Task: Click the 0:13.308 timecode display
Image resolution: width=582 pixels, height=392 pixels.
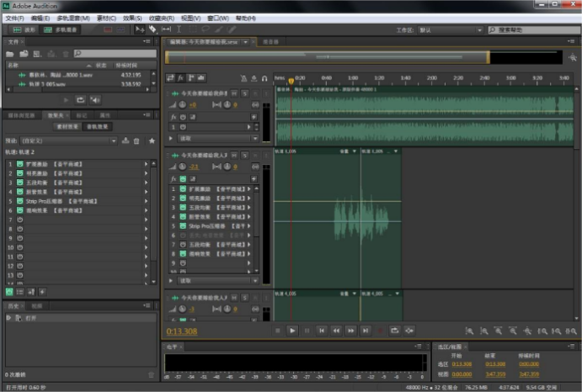Action: pyautogui.click(x=182, y=331)
